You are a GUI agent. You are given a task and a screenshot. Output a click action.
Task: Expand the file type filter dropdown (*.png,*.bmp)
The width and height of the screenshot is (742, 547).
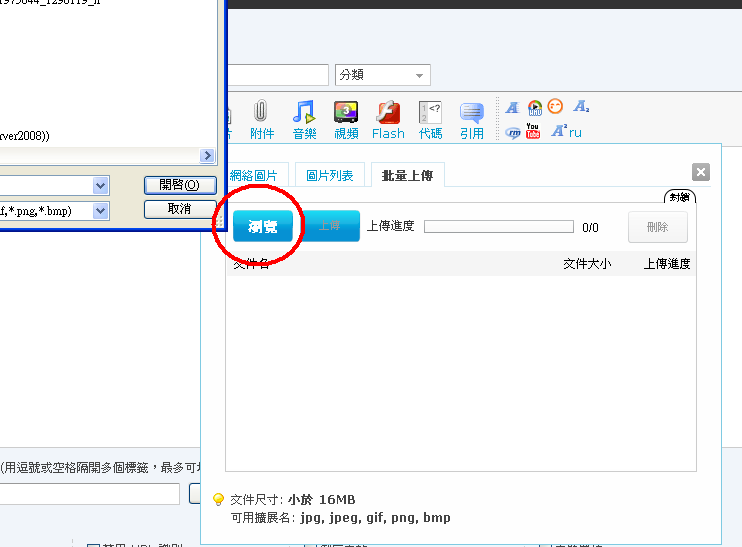pos(100,211)
